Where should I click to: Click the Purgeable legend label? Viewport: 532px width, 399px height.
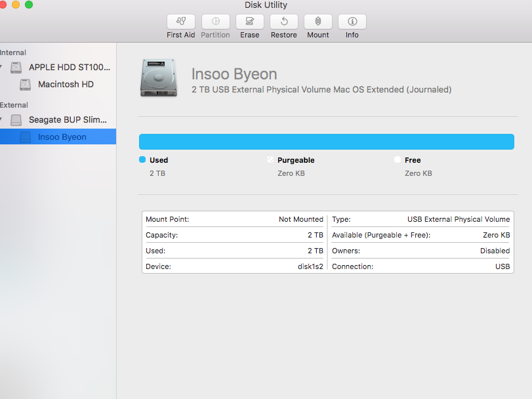(x=296, y=160)
